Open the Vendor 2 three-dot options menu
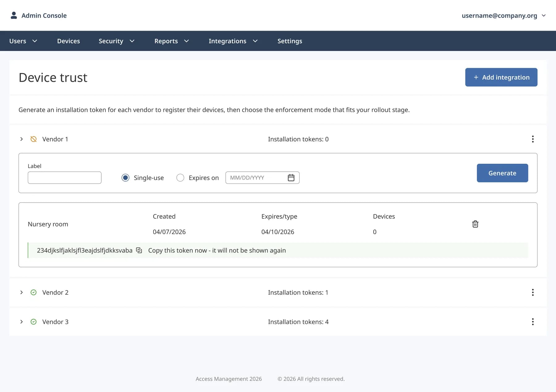The image size is (556, 392). coord(533,292)
